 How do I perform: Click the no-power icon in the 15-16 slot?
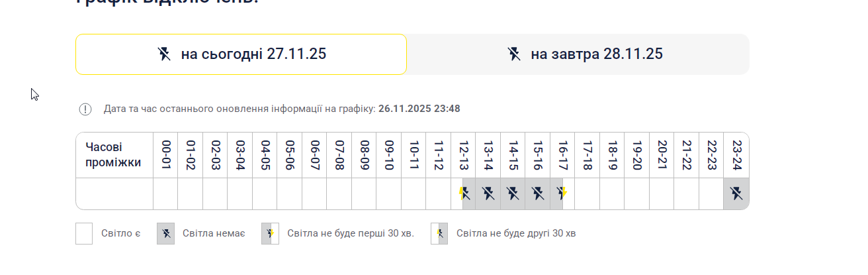point(538,193)
